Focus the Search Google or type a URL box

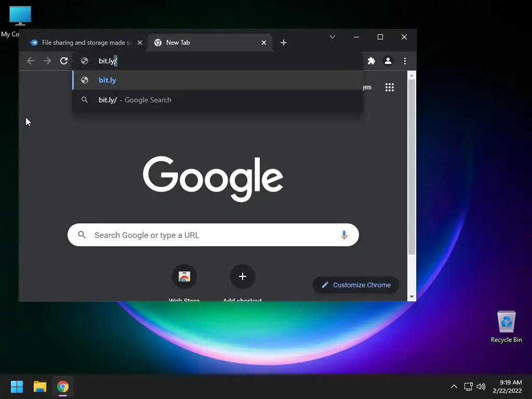point(213,235)
